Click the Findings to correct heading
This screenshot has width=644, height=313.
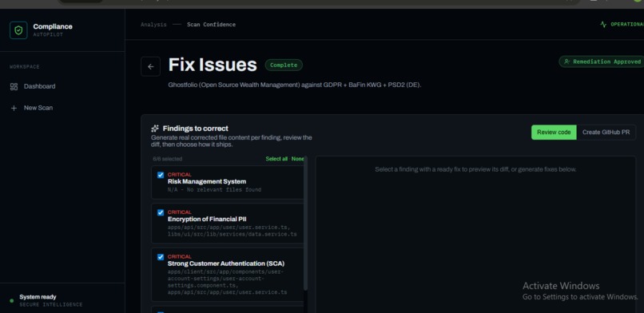pyautogui.click(x=196, y=129)
